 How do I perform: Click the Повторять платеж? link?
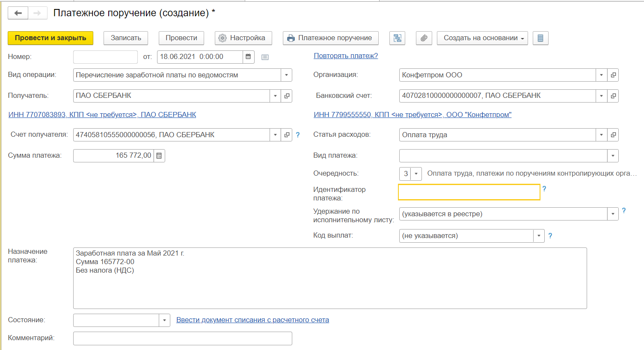point(346,56)
